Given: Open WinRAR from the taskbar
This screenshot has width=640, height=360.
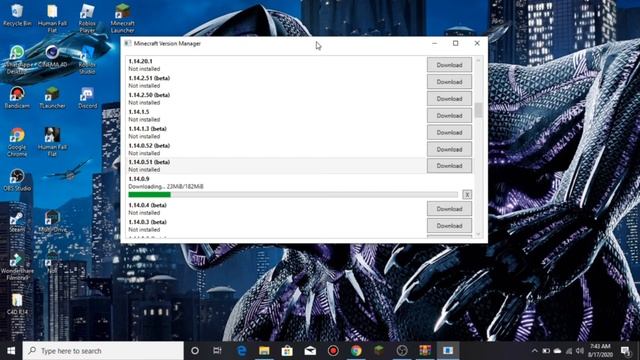Looking at the screenshot, I should [x=425, y=351].
